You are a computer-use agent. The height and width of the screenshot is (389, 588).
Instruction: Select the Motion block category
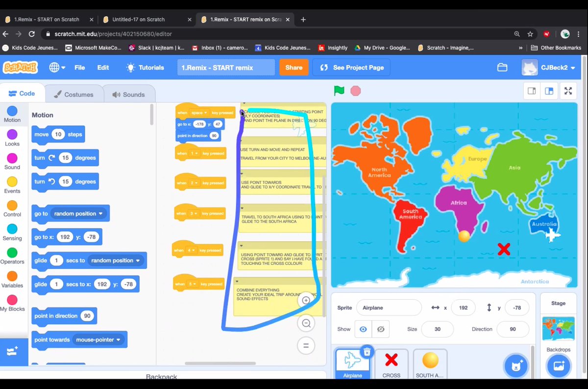tap(12, 115)
